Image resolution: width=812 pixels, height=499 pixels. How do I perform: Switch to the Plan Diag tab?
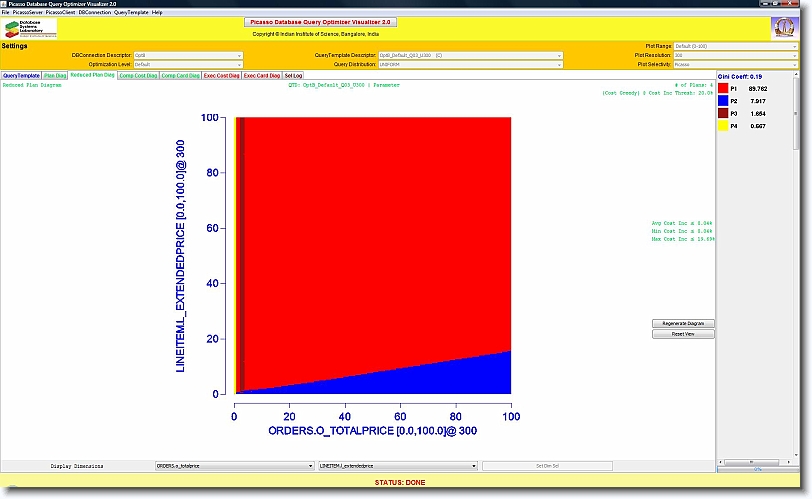tap(55, 75)
